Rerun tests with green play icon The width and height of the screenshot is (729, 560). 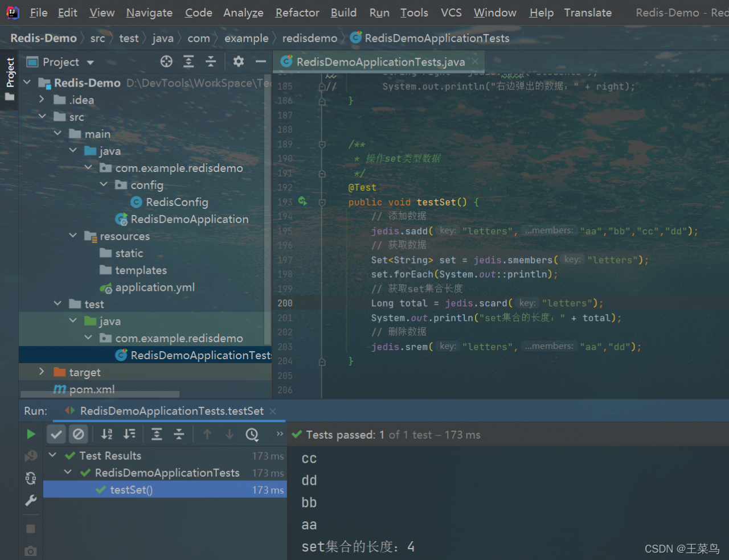pyautogui.click(x=31, y=434)
